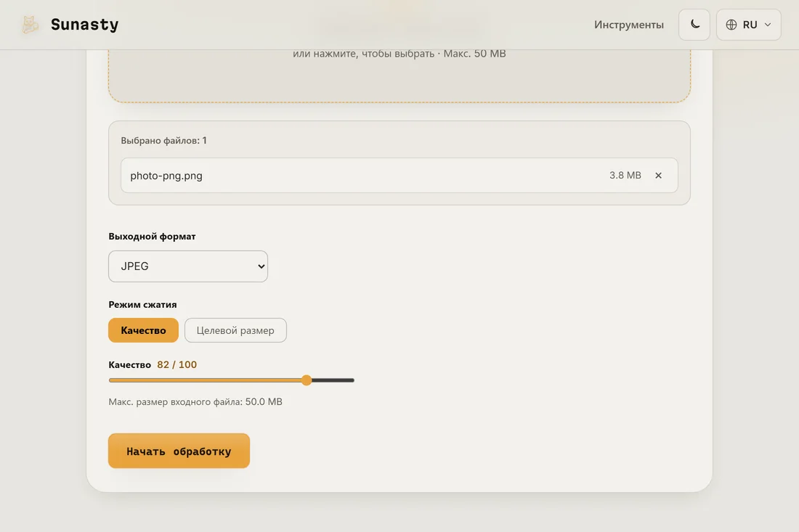Click the Макс. размер входного файла text
This screenshot has width=799, height=532.
[195, 401]
